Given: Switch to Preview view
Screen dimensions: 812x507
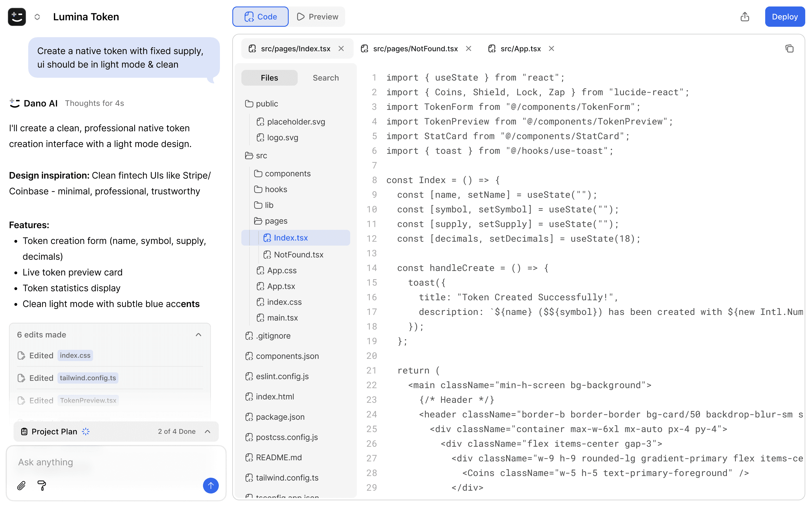Looking at the screenshot, I should point(317,17).
